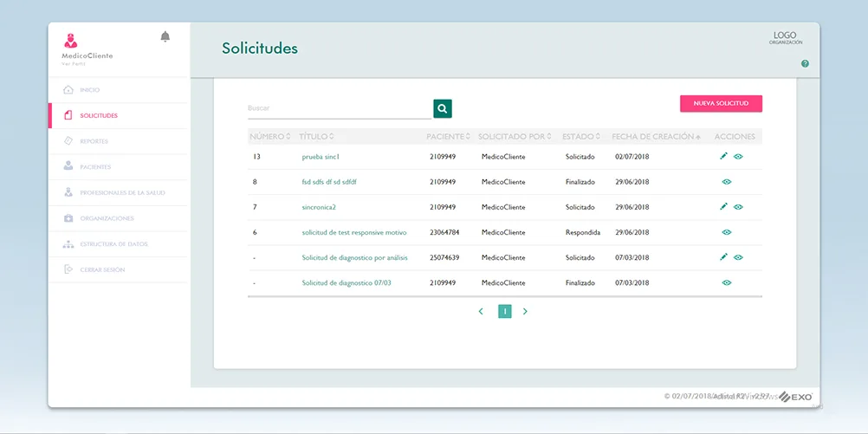View the sincronica2 request with eye icon
This screenshot has width=868, height=434.
[738, 207]
